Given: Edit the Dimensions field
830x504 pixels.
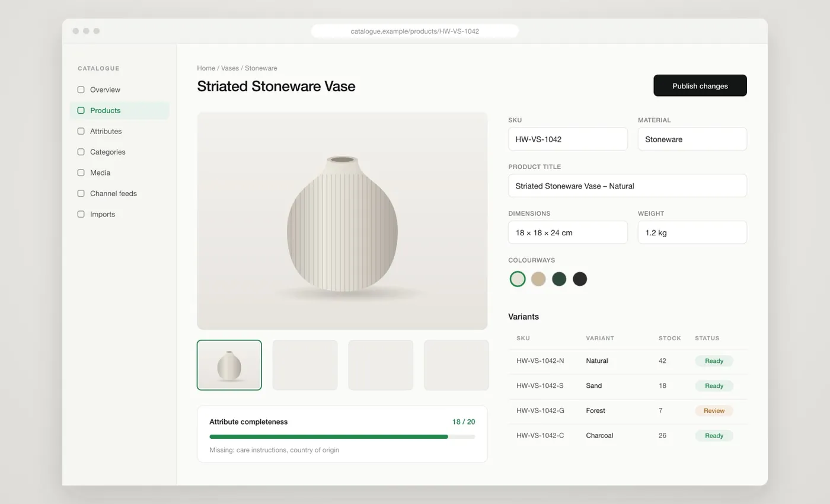Looking at the screenshot, I should (x=568, y=232).
